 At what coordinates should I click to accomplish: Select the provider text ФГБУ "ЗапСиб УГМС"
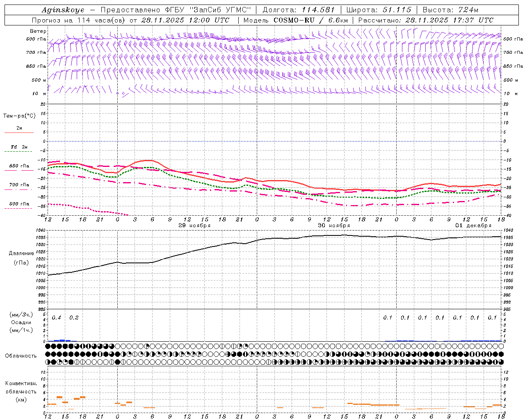point(208,10)
